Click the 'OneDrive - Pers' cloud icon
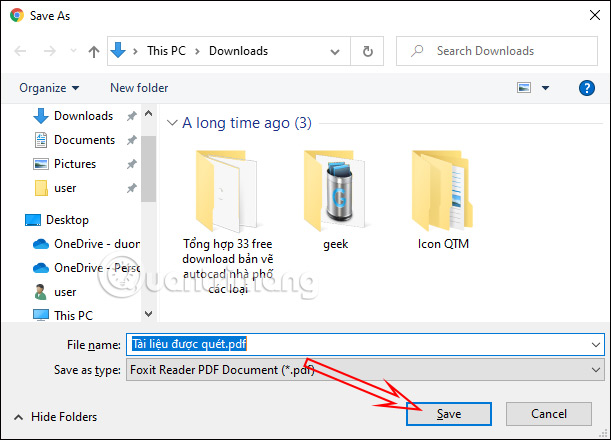Screen dimensions: 611x440 (41, 268)
